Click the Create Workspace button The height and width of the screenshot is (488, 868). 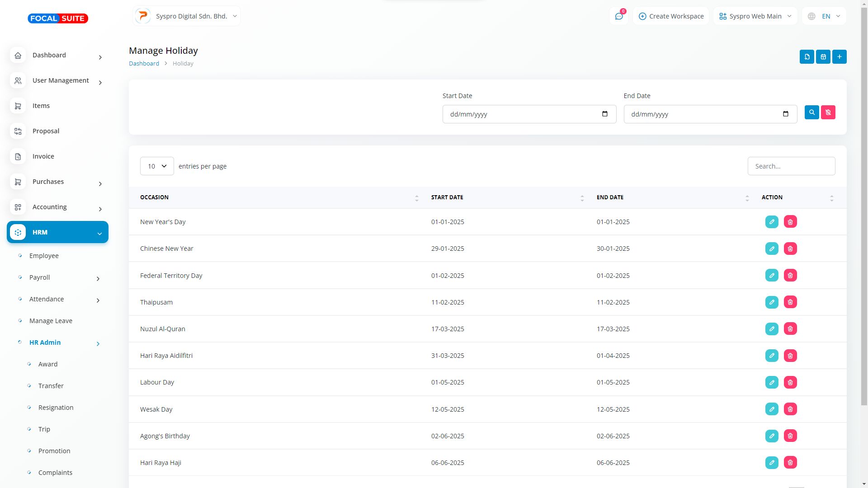coord(670,16)
